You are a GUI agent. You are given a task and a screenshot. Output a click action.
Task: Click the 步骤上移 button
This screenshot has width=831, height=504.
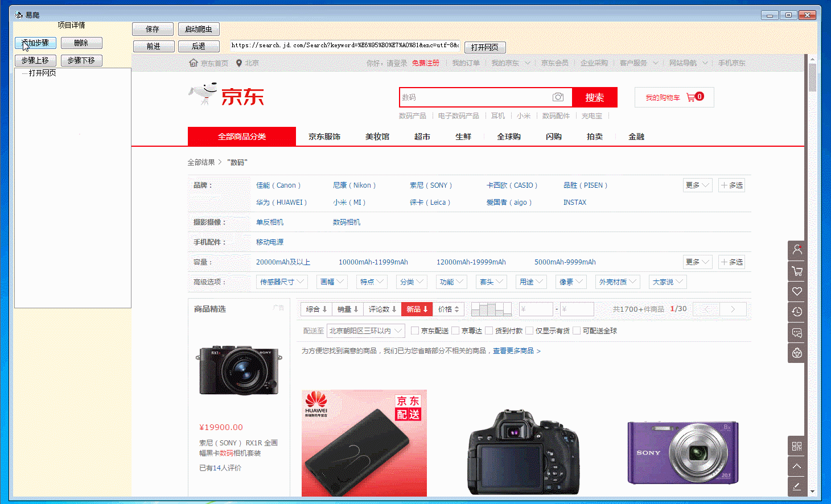coord(35,60)
